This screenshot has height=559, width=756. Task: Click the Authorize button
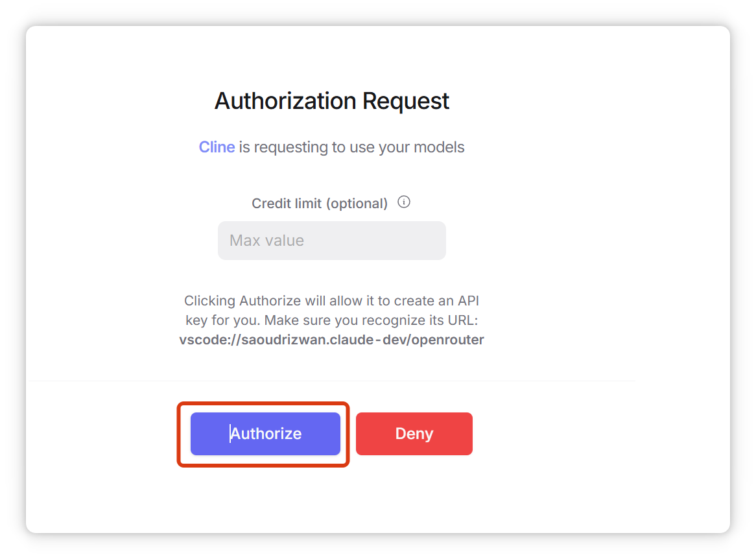[x=265, y=434]
